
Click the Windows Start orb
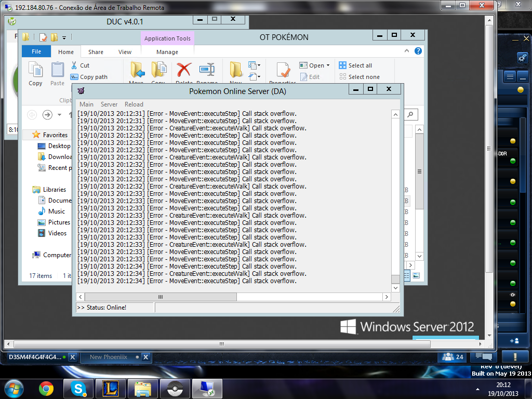tap(14, 389)
